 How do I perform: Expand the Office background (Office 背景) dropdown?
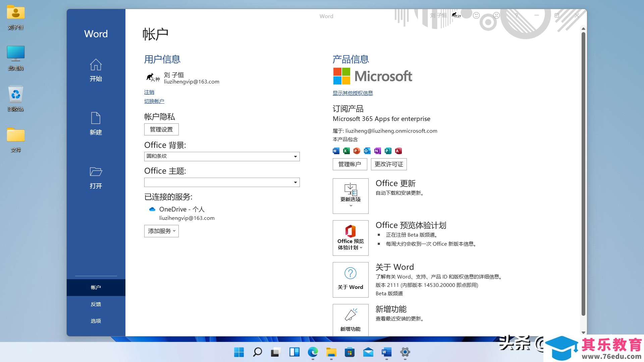pyautogui.click(x=295, y=157)
